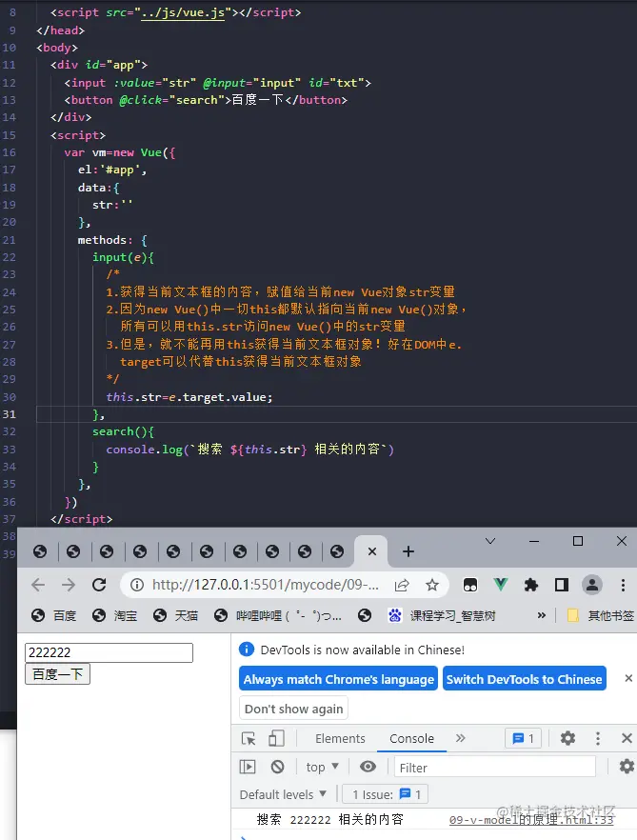Click the share page icon in address bar
The image size is (637, 840).
[403, 585]
